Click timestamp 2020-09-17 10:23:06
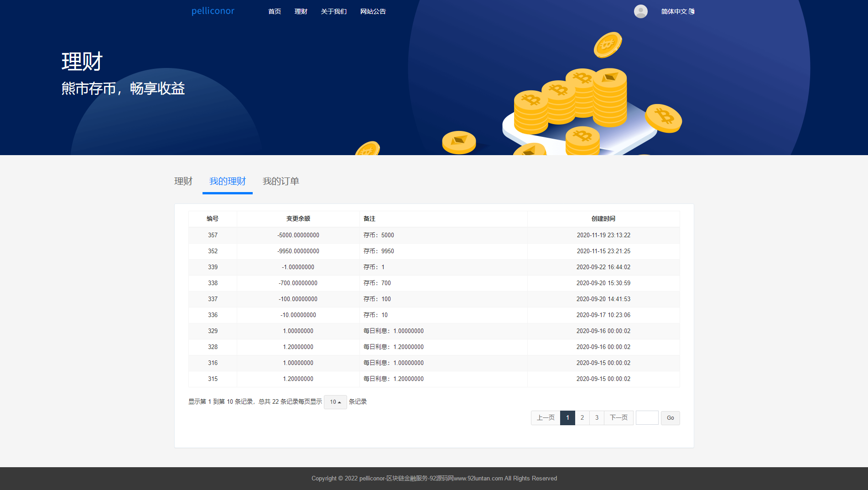 pyautogui.click(x=603, y=315)
